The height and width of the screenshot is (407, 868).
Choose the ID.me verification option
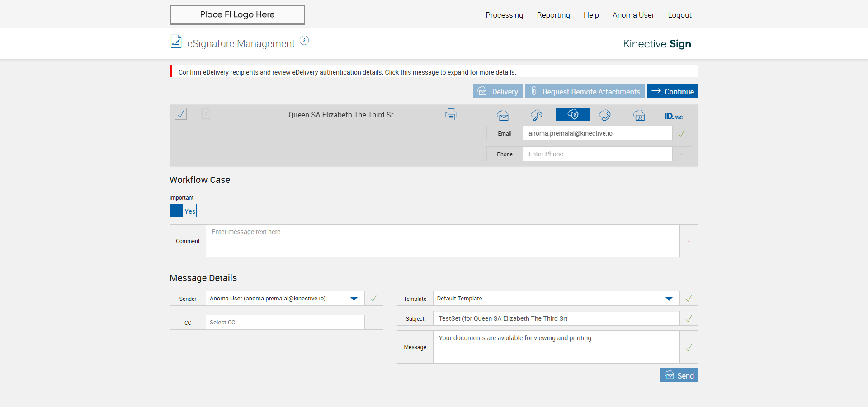click(x=673, y=116)
